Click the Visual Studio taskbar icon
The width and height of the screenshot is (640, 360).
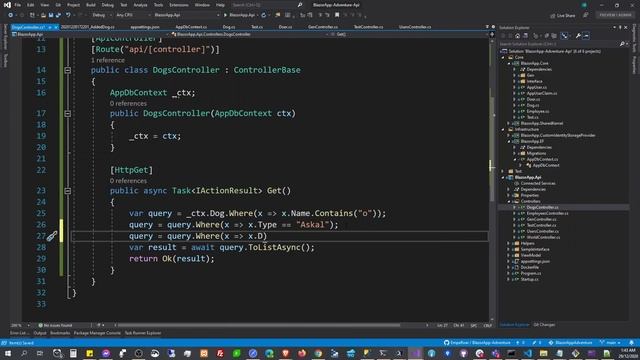click(x=416, y=353)
